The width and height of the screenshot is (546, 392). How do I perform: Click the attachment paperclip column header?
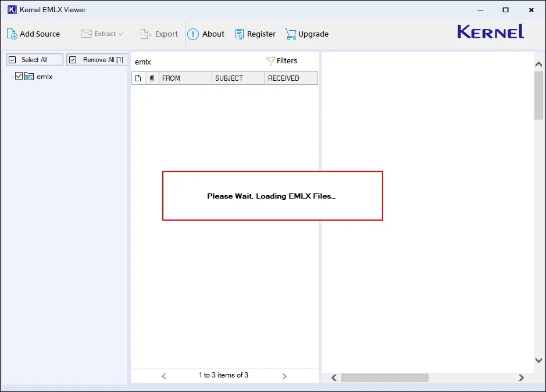(152, 77)
